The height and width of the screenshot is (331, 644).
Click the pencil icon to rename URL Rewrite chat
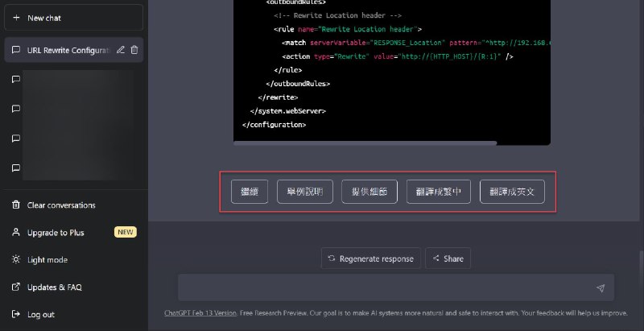(x=121, y=50)
